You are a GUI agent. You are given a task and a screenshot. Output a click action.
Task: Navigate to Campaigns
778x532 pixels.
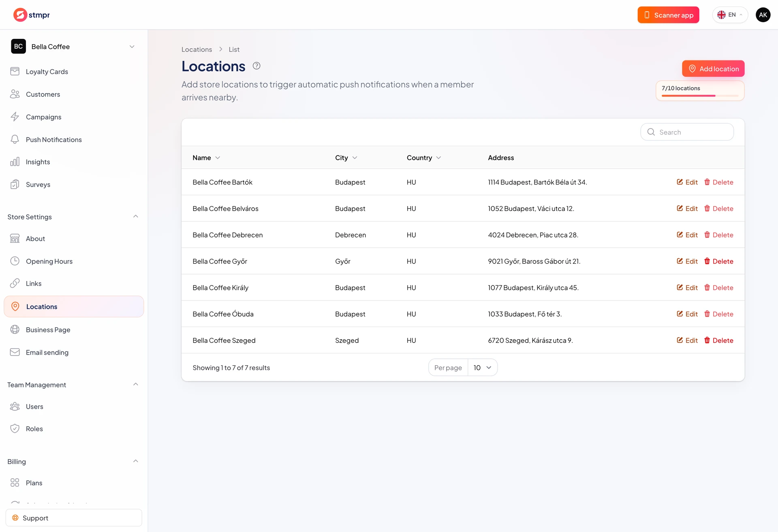(x=74, y=117)
